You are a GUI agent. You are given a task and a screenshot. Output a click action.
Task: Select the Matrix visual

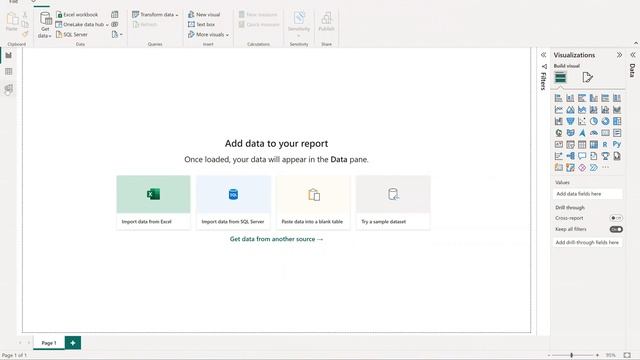point(593,144)
